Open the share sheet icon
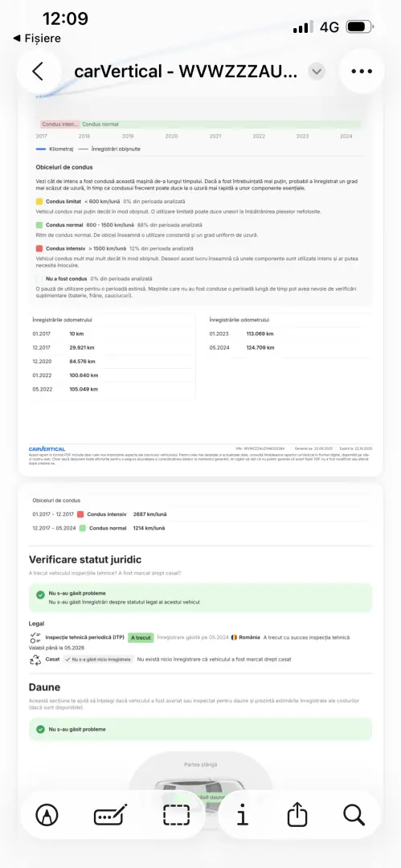 coord(297,814)
